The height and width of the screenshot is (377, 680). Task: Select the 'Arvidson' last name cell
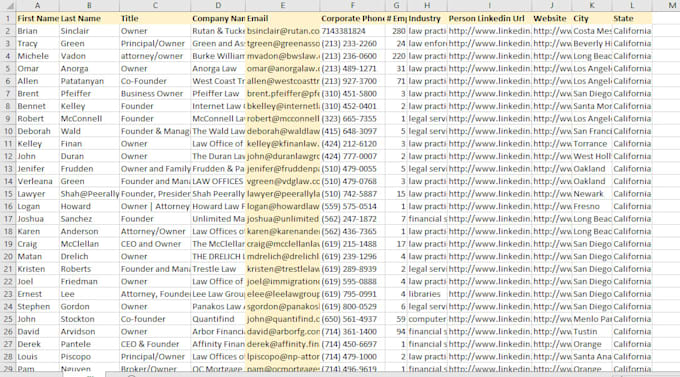coord(89,332)
